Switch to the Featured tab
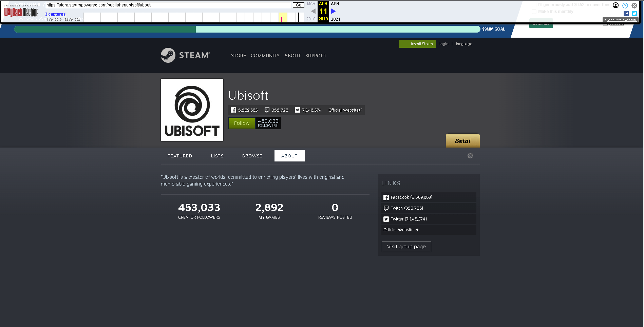The image size is (644, 327). pyautogui.click(x=179, y=156)
